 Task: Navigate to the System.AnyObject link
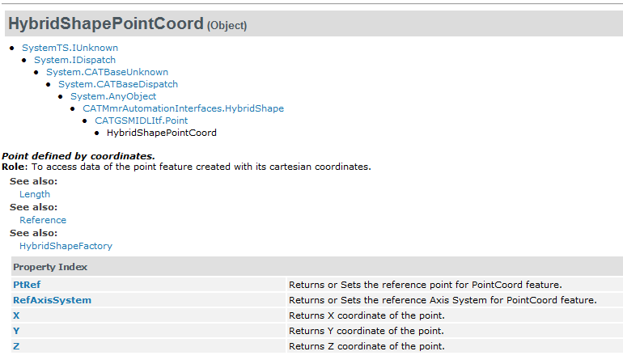pyautogui.click(x=113, y=96)
